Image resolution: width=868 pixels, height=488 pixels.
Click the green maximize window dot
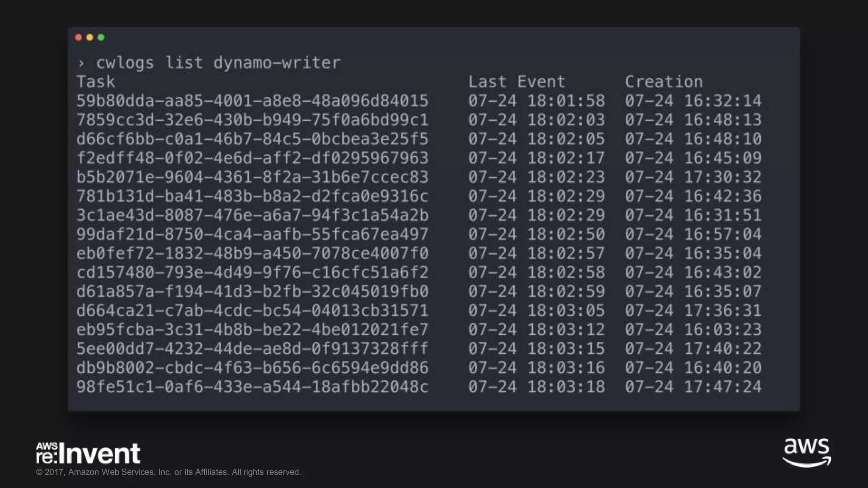coord(101,37)
